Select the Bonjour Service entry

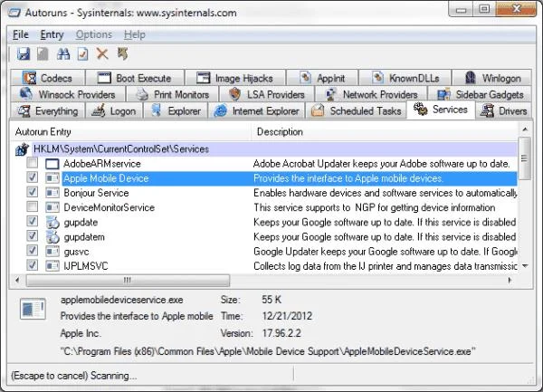click(265, 193)
